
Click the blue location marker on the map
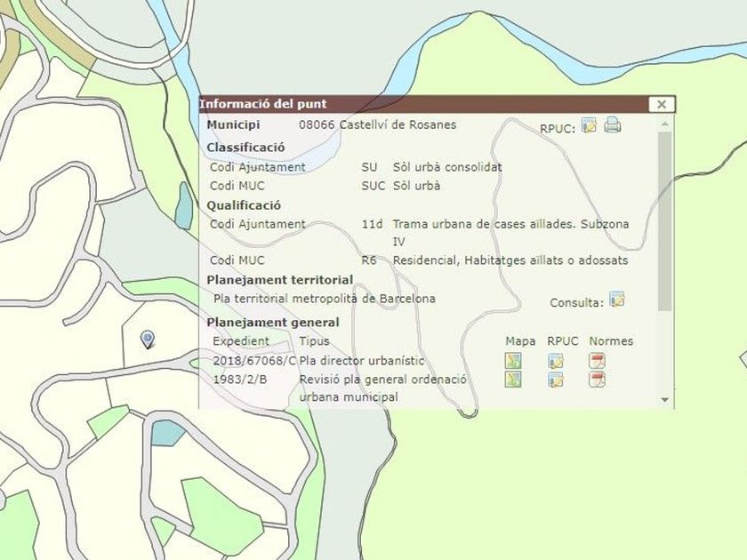coord(148,338)
